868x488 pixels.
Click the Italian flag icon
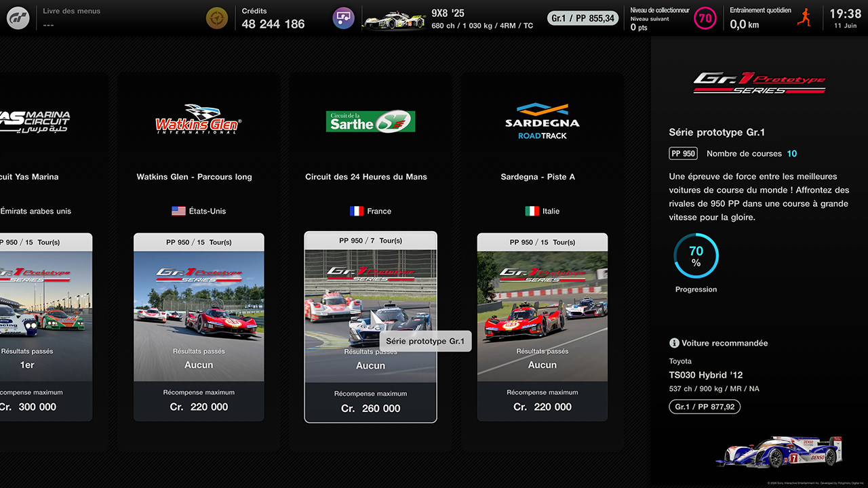(532, 211)
